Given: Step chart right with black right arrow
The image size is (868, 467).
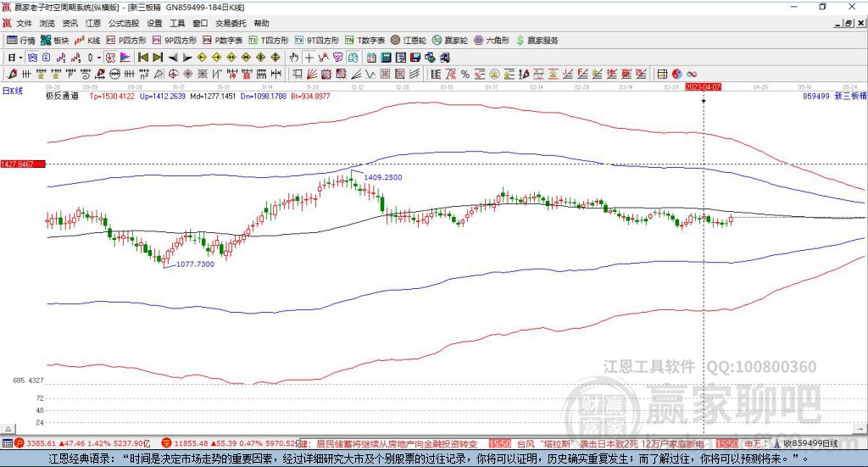Looking at the screenshot, I should [187, 58].
